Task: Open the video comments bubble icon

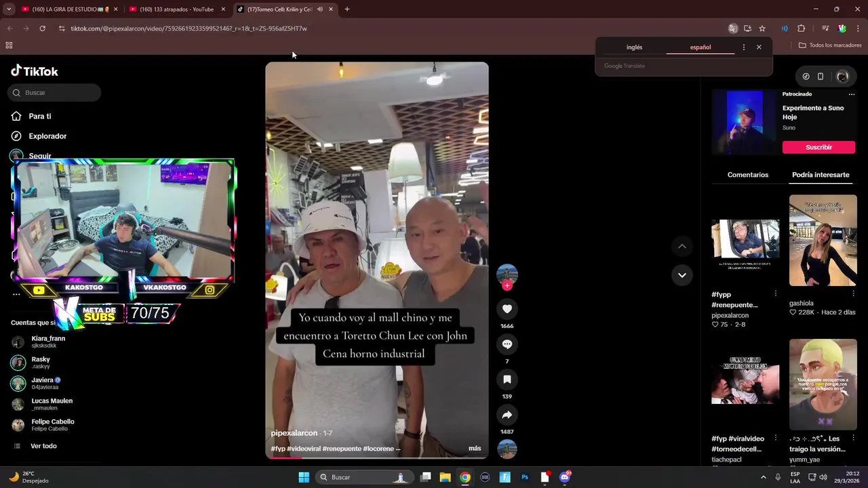Action: pyautogui.click(x=507, y=344)
